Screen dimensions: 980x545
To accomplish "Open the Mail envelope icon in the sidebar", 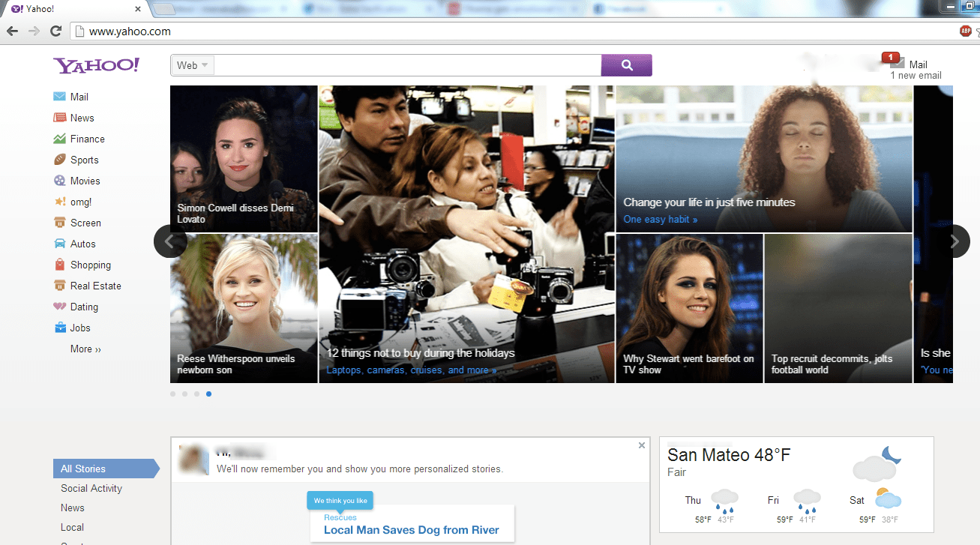I will (58, 96).
